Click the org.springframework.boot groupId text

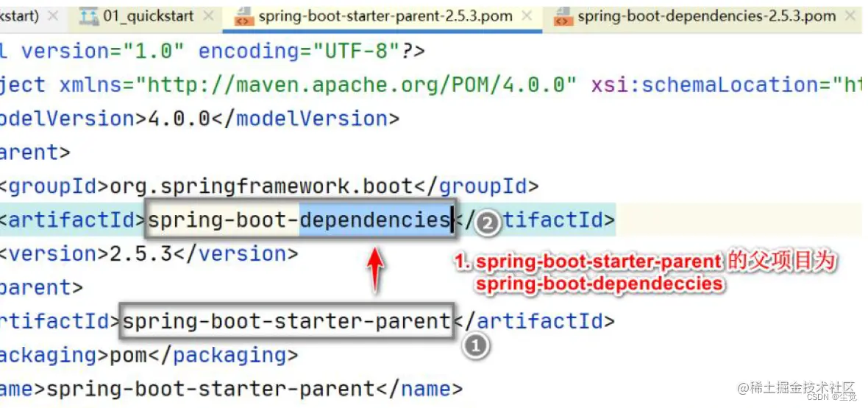tap(262, 186)
